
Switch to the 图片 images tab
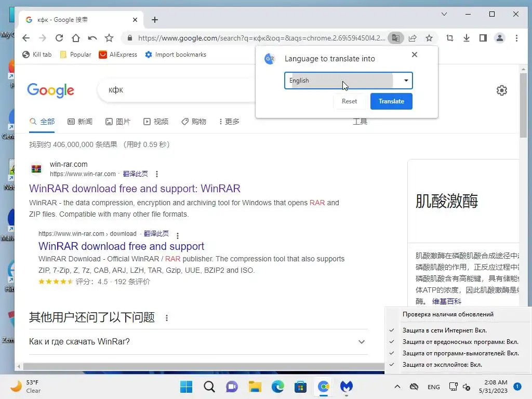(x=118, y=122)
